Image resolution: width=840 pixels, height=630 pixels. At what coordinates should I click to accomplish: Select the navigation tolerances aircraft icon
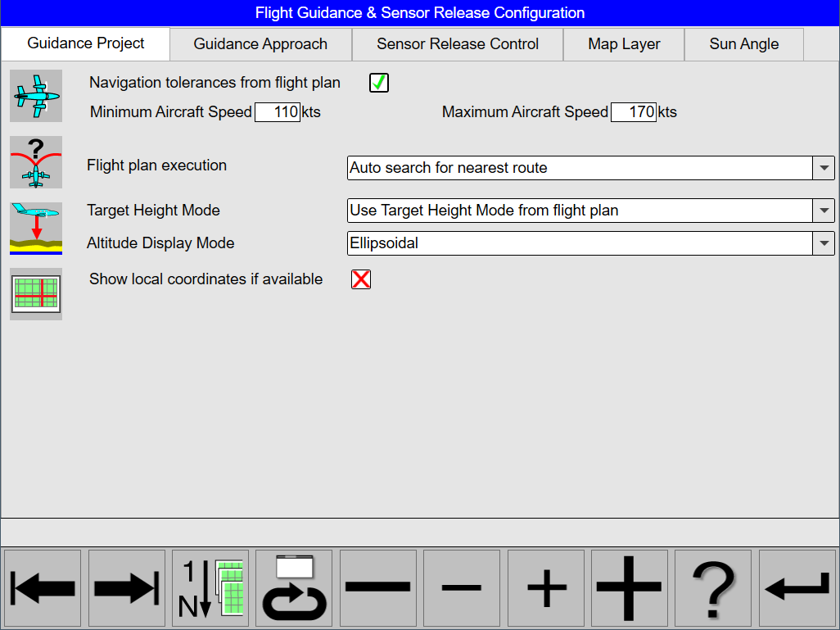point(36,96)
